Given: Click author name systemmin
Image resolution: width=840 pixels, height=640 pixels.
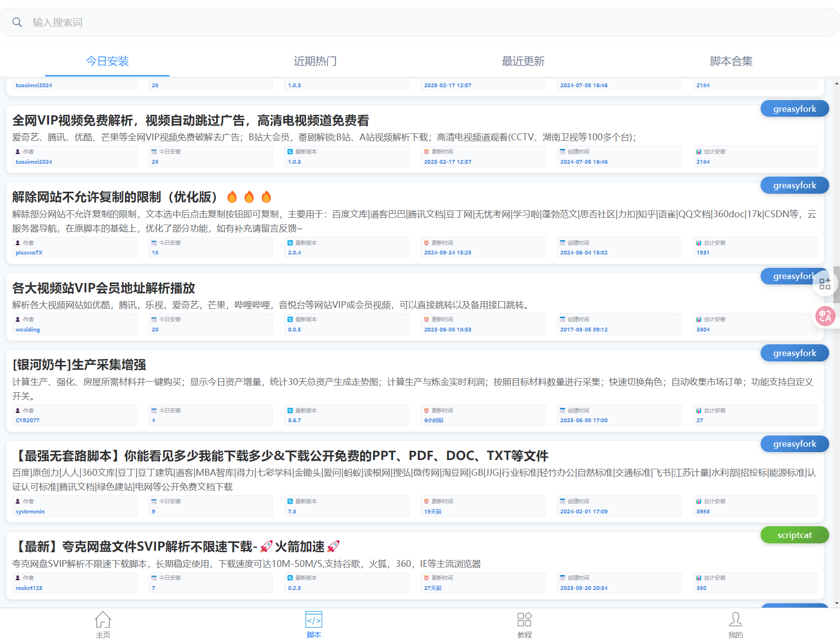Looking at the screenshot, I should [x=30, y=512].
